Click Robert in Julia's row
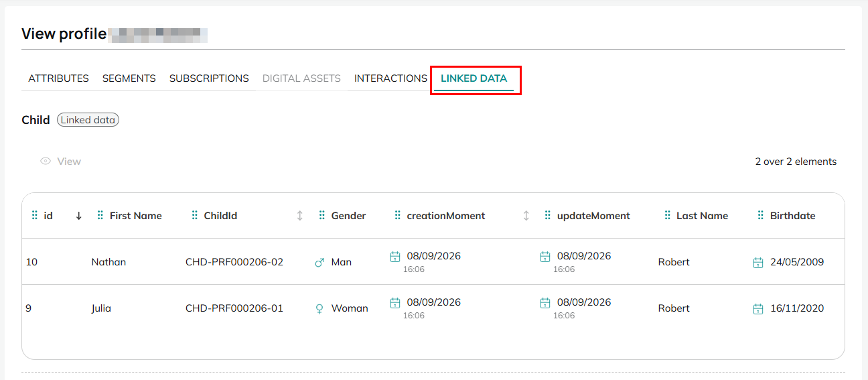868x380 pixels. point(674,308)
